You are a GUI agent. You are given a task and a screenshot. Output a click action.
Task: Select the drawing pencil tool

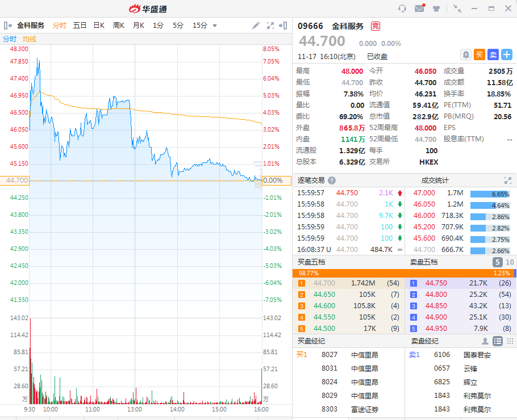point(256,26)
